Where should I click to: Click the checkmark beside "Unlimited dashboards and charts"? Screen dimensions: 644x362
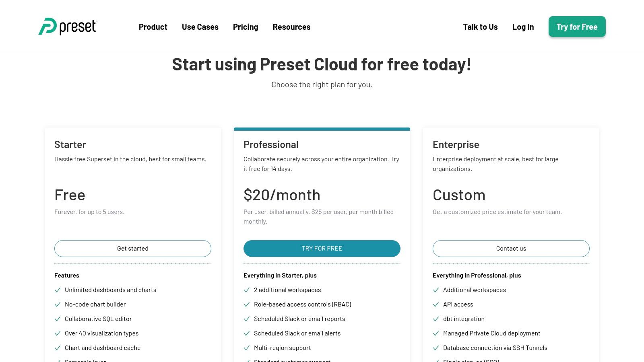pos(58,290)
